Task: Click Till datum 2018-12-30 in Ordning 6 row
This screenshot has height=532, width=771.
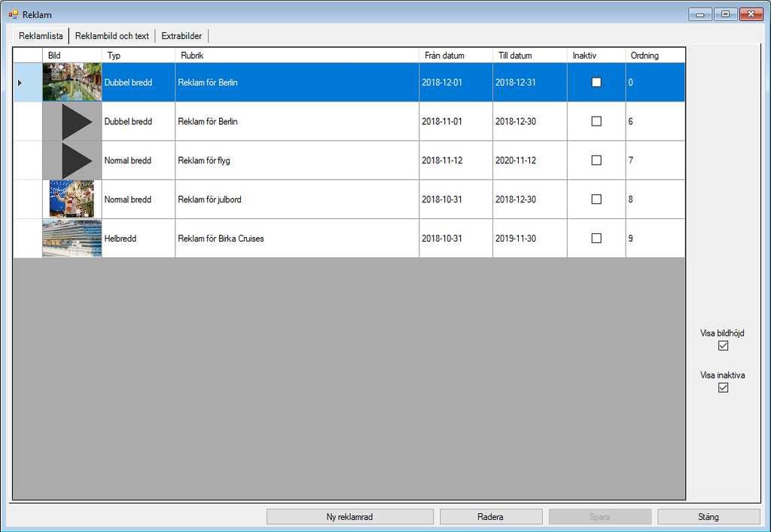Action: point(529,121)
